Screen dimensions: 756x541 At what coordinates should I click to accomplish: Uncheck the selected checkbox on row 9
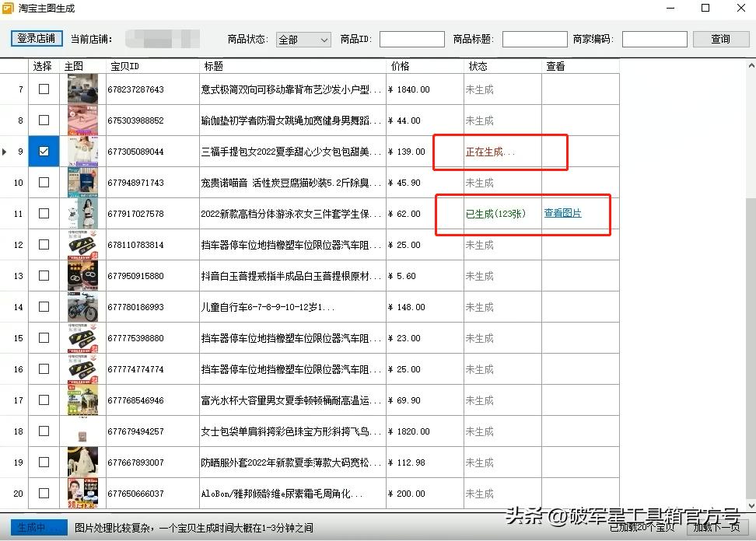point(44,151)
